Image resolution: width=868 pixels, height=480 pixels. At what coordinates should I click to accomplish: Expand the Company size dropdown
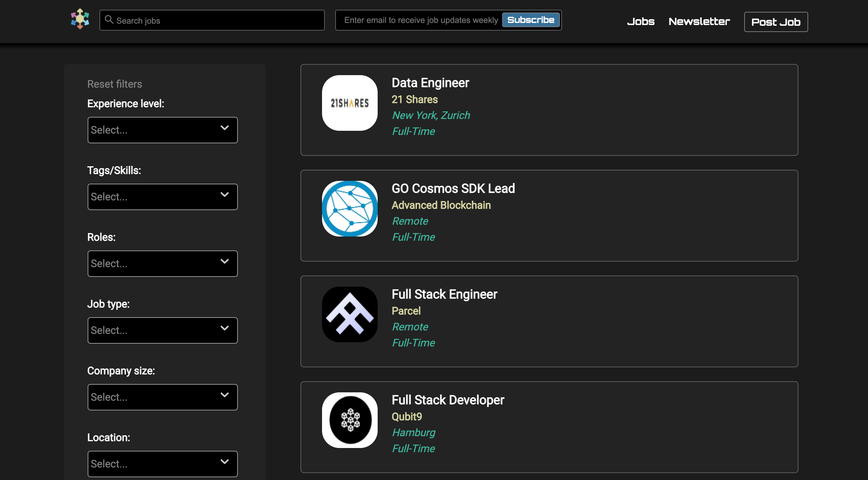(162, 397)
